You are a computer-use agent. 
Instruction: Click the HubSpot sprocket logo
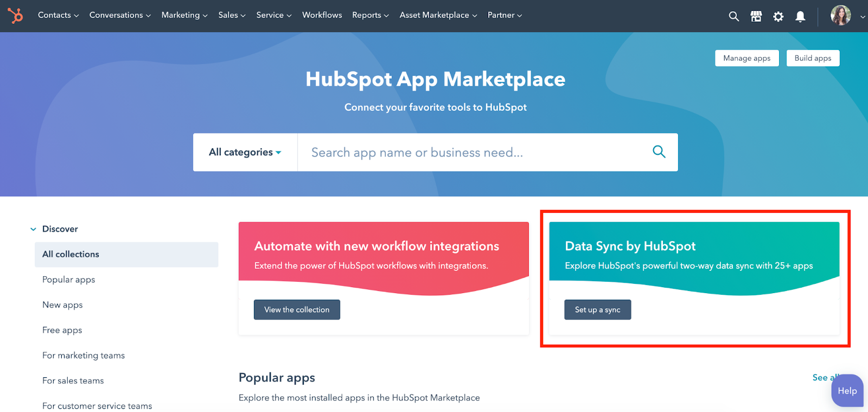pyautogui.click(x=15, y=15)
